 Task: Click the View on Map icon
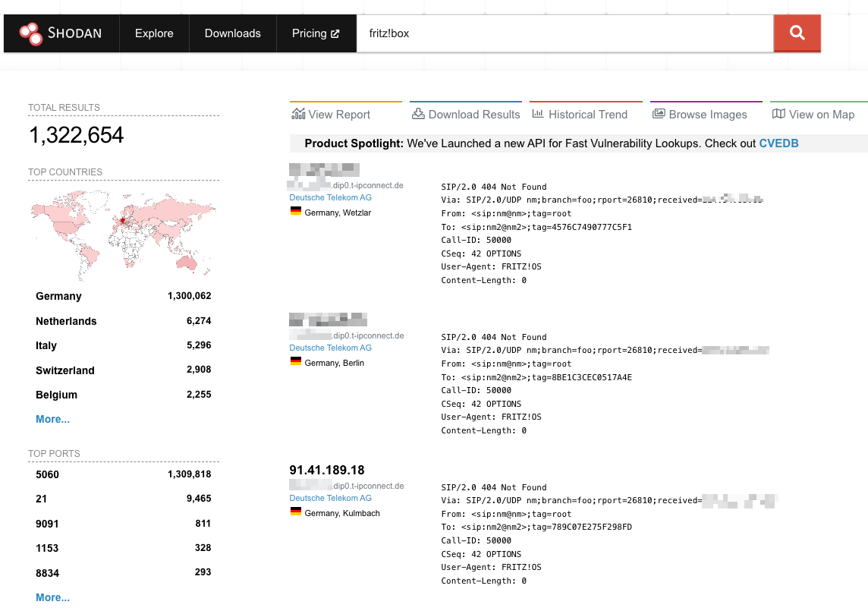tap(778, 114)
